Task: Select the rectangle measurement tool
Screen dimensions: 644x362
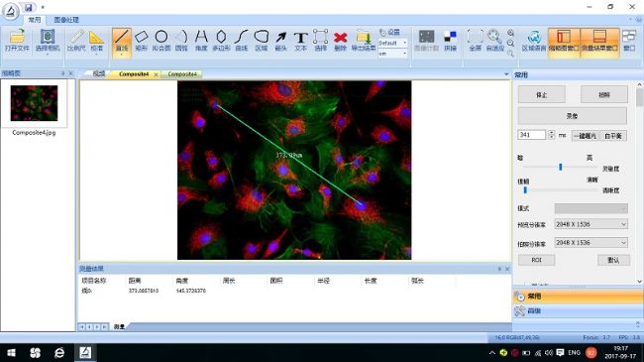Action: [x=141, y=41]
